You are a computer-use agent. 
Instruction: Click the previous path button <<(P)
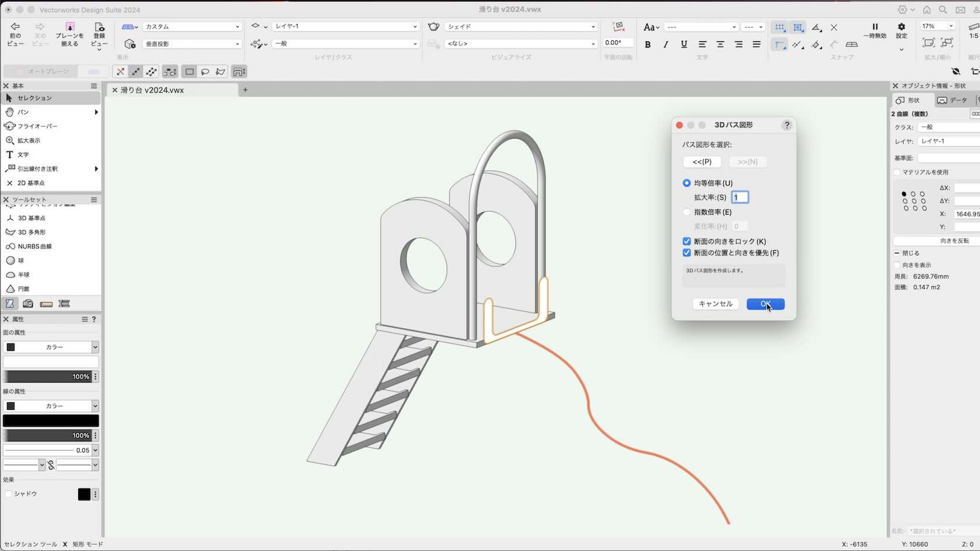[x=702, y=162]
